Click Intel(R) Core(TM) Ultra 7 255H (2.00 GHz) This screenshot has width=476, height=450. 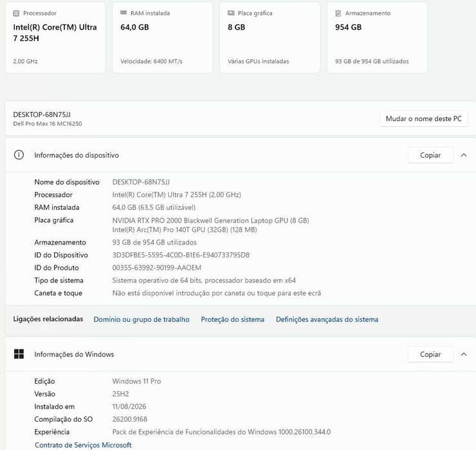177,195
